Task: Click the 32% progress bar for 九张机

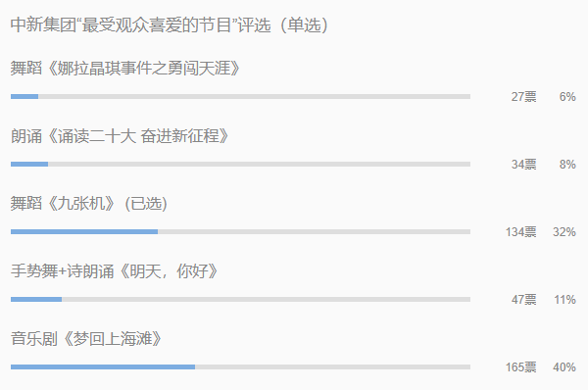Action: (x=240, y=232)
